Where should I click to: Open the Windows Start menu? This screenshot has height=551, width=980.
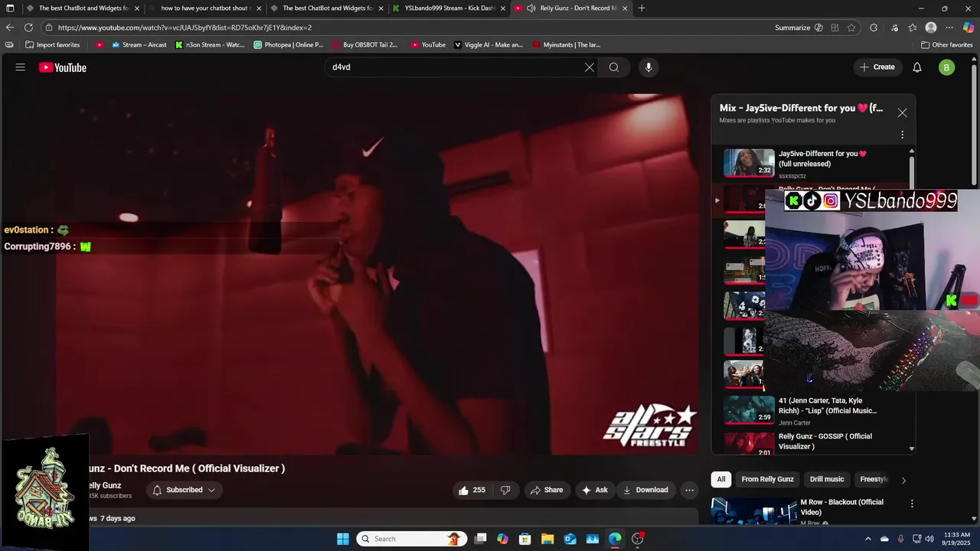point(343,539)
